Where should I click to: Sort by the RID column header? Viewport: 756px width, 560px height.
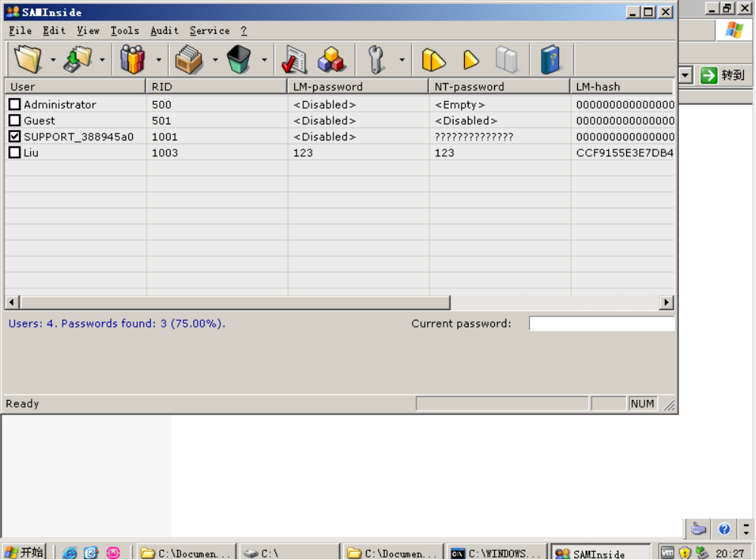(217, 86)
